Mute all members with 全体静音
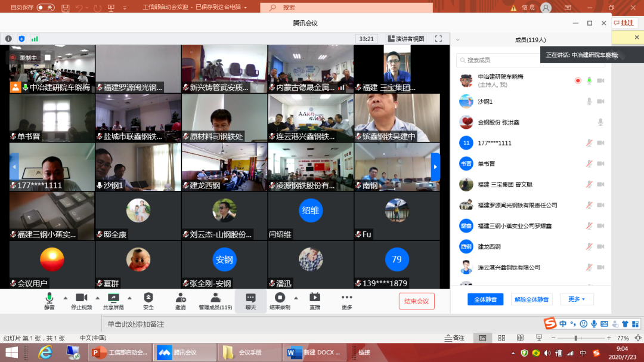Image resolution: width=644 pixels, height=362 pixels. 485,299
